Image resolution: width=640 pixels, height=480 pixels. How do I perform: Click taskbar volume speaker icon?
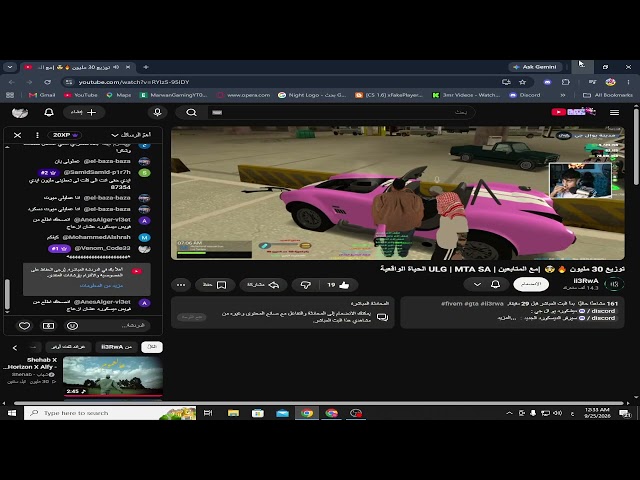[557, 413]
